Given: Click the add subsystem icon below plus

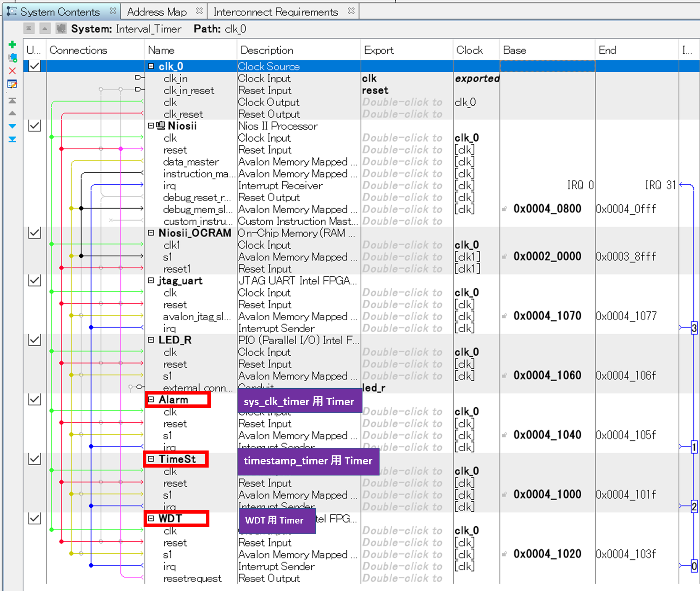Looking at the screenshot, I should pos(12,58).
